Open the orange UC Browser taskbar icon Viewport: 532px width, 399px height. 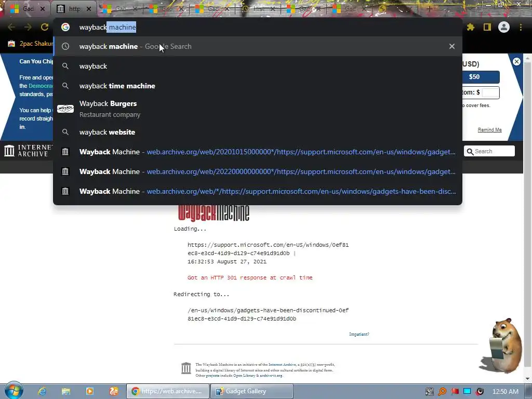click(x=114, y=391)
